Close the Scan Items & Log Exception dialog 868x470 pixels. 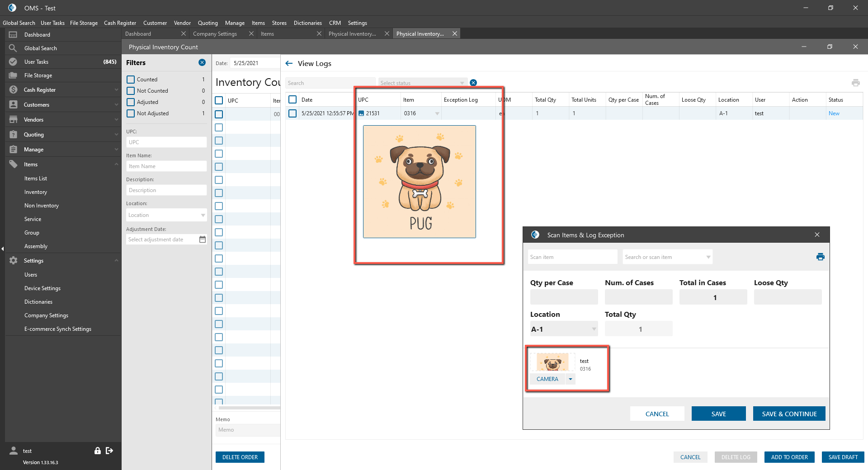(x=817, y=235)
